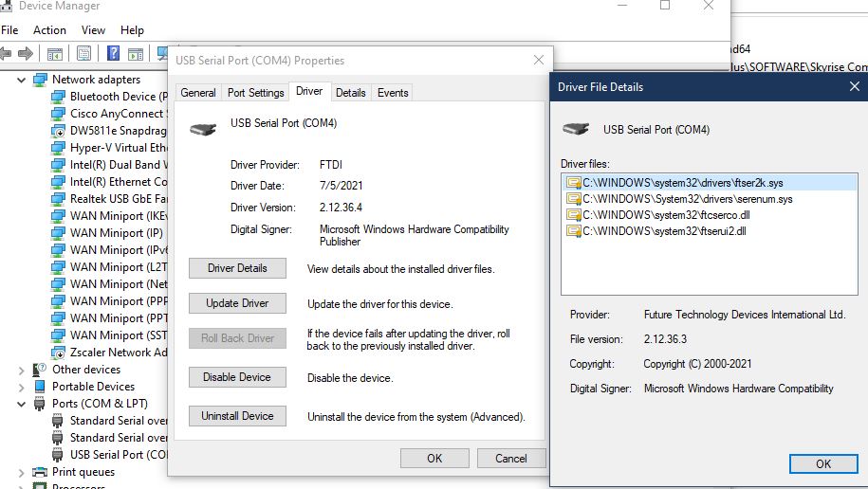
Task: Click serial connector icon in Properties dialog
Action: [203, 130]
